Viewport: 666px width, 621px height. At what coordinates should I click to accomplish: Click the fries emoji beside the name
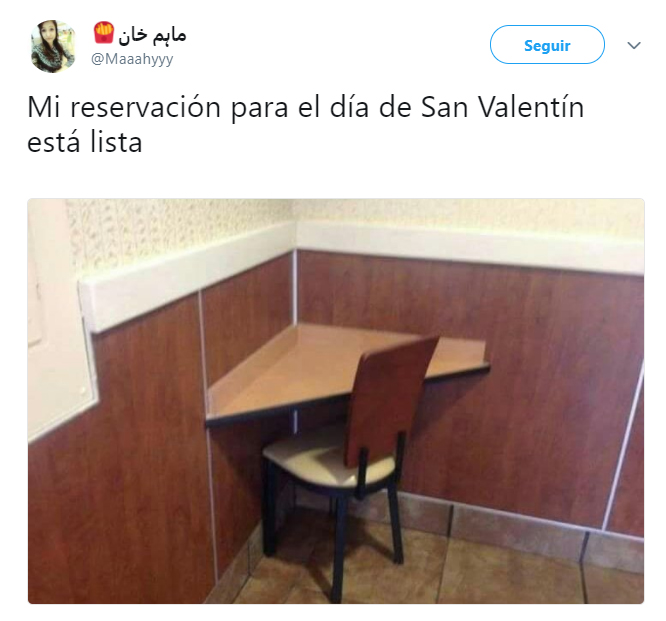[104, 33]
